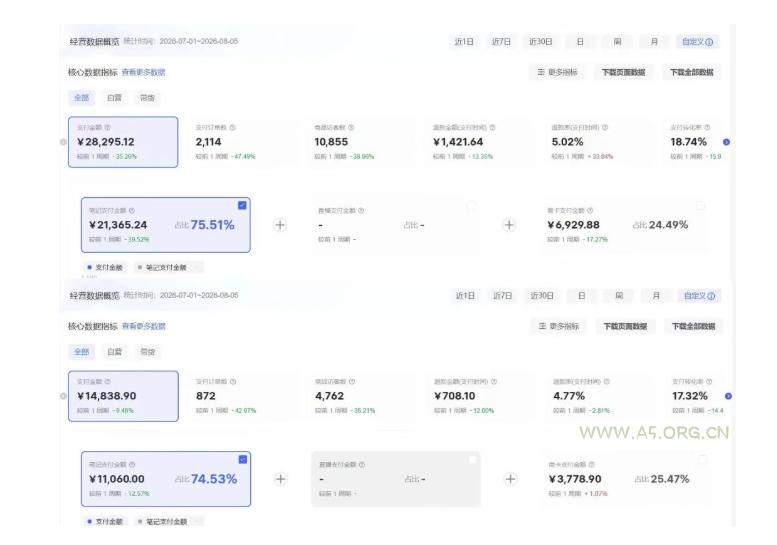Click grey previous arrow left of ¥28,295.12 card
Viewport: 777px width, 545px height.
pyautogui.click(x=63, y=142)
